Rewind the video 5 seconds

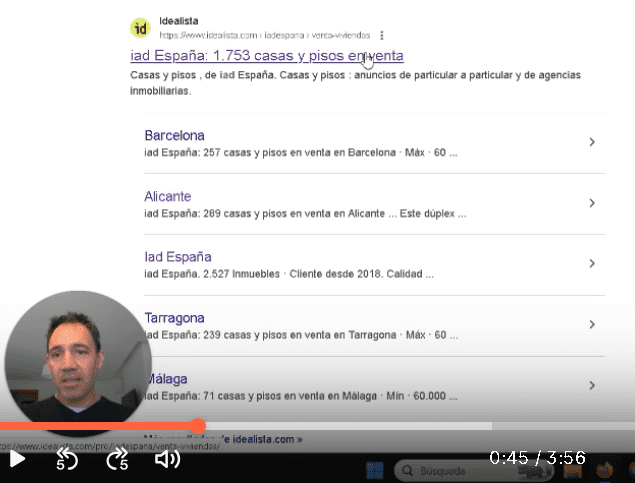point(66,459)
